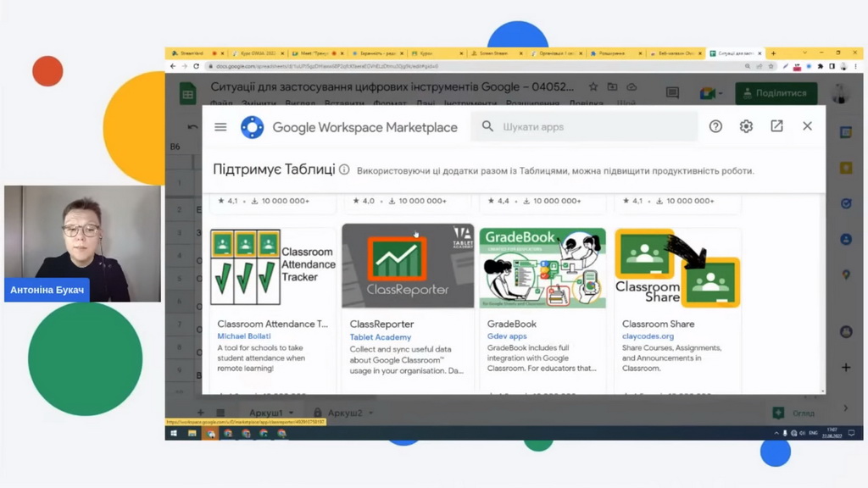Click the Поділитися share button in Sheets
The width and height of the screenshot is (868, 488).
[x=776, y=93]
